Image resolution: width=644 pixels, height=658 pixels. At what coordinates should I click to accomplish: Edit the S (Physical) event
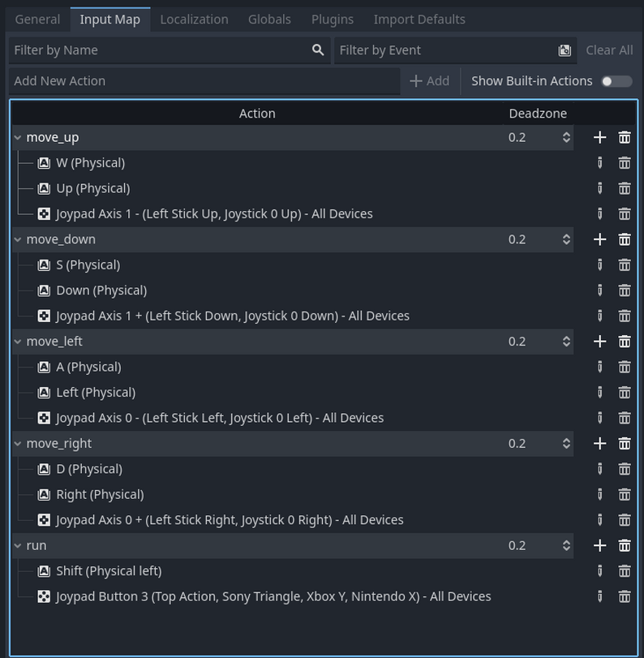(600, 264)
